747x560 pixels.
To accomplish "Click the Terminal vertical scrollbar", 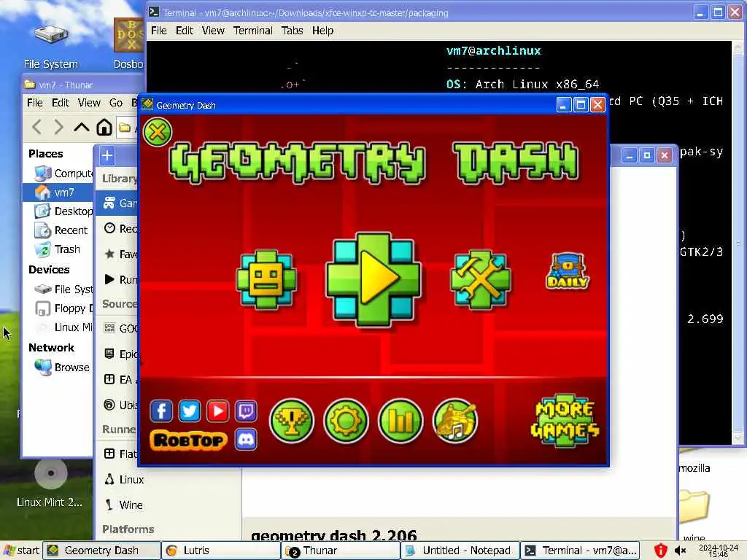I will 738,243.
